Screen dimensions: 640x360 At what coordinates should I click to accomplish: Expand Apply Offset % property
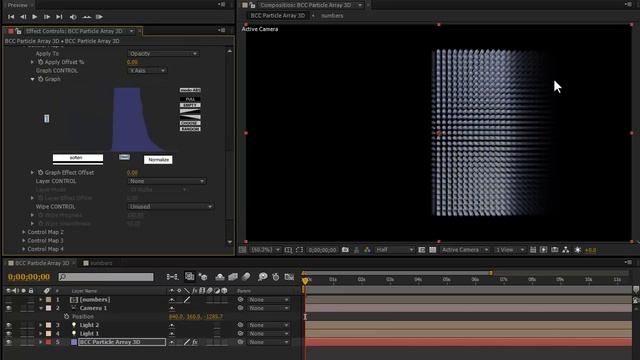tap(32, 62)
